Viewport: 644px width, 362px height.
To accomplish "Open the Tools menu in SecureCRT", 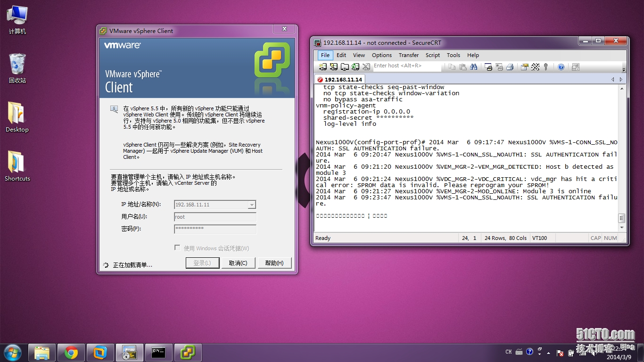I will tap(454, 55).
